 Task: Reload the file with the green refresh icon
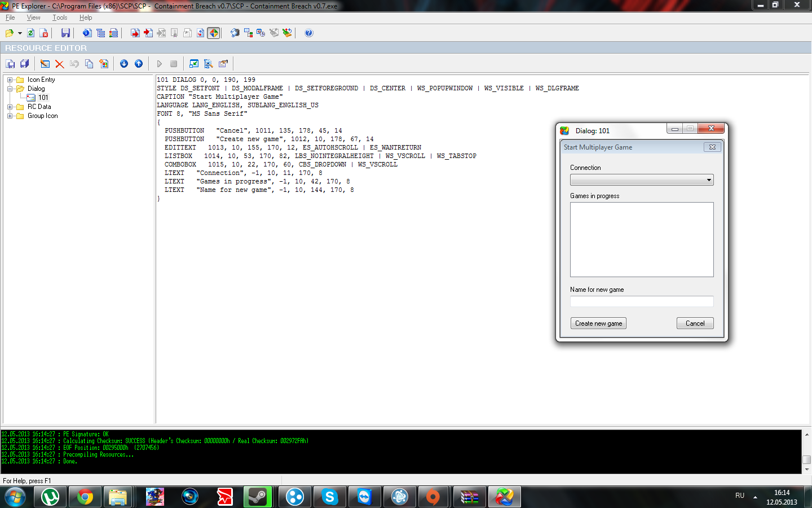tap(30, 33)
